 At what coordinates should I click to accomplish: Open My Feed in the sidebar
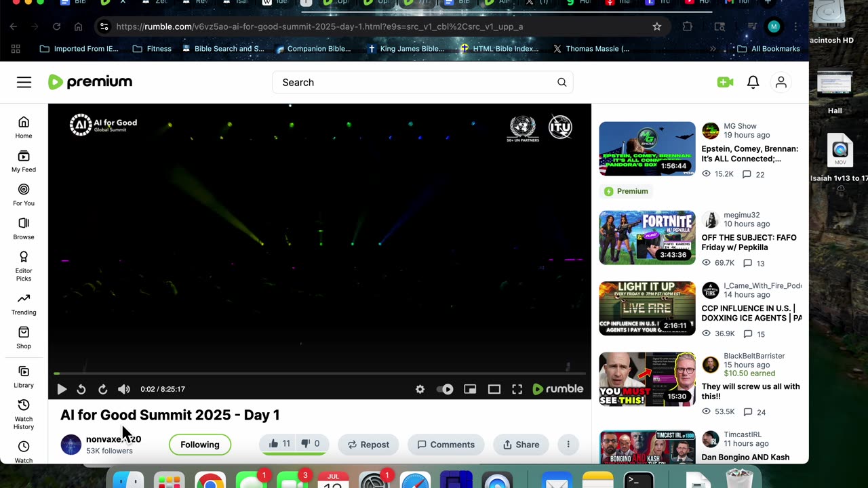[x=24, y=161]
